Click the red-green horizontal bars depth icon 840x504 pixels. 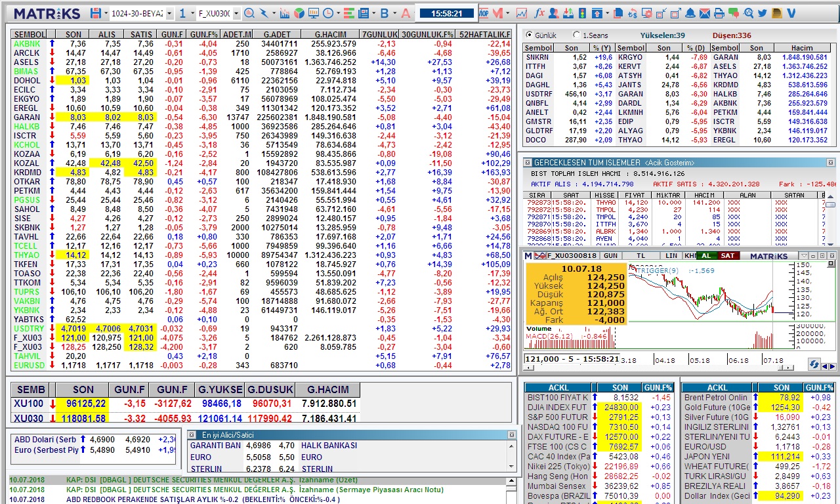point(348,13)
